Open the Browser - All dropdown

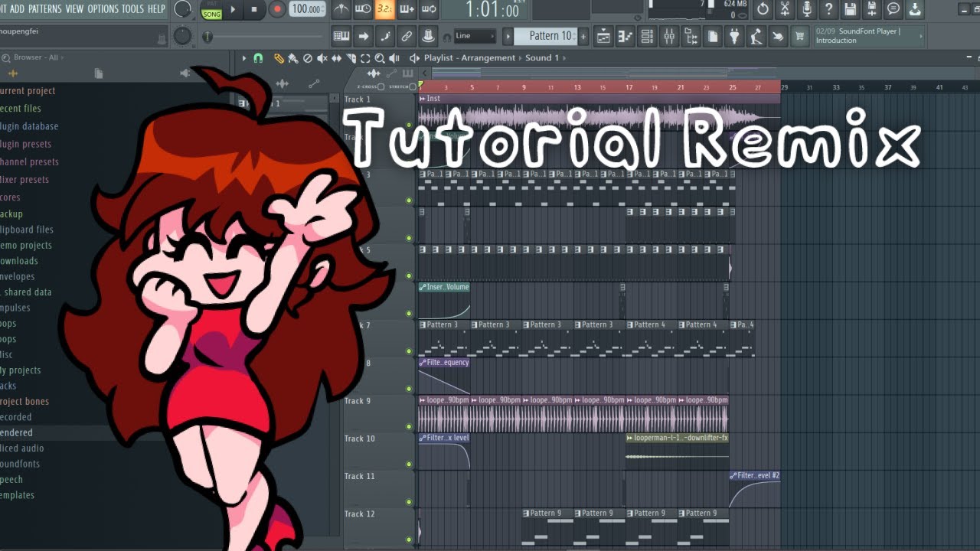(35, 57)
